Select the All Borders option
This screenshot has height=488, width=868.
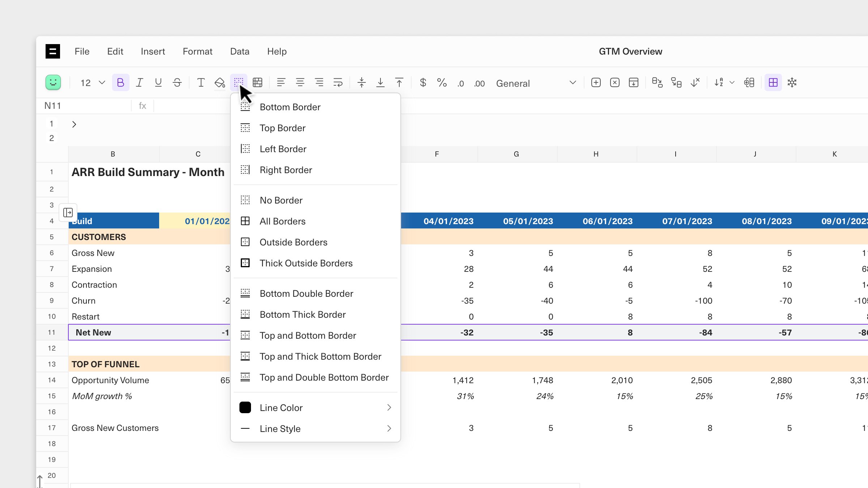pos(282,221)
